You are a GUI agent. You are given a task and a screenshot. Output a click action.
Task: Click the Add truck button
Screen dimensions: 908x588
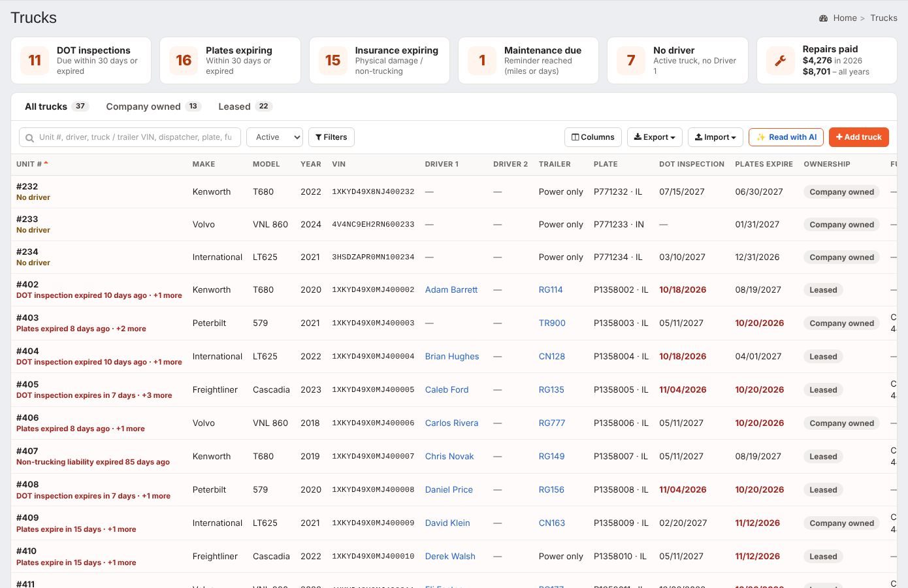point(858,137)
